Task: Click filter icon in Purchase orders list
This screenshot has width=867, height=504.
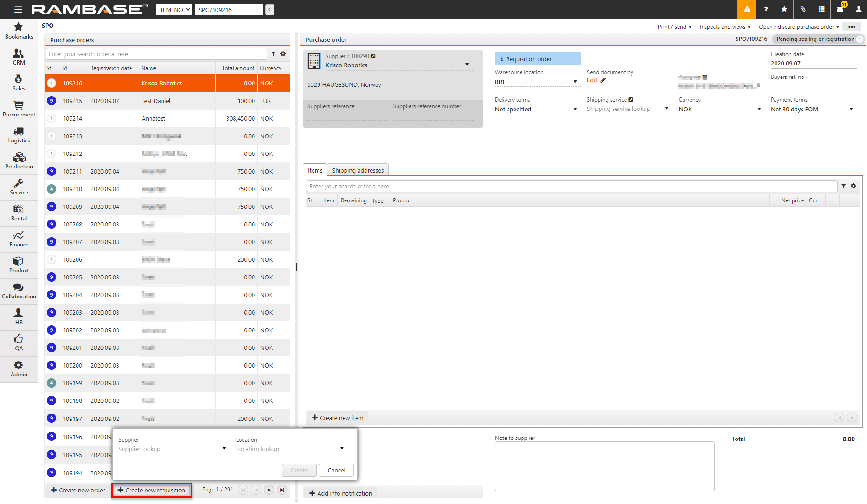Action: point(274,54)
